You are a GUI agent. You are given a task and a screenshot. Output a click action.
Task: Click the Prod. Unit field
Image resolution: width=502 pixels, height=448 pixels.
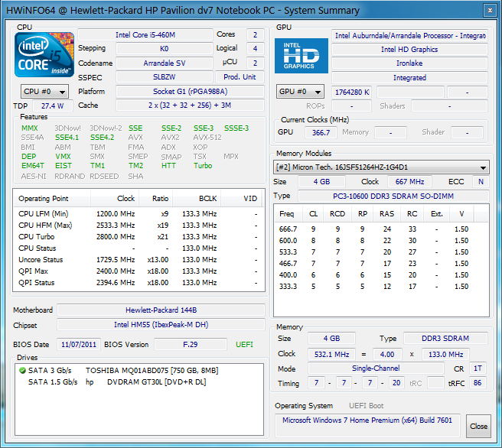point(240,77)
